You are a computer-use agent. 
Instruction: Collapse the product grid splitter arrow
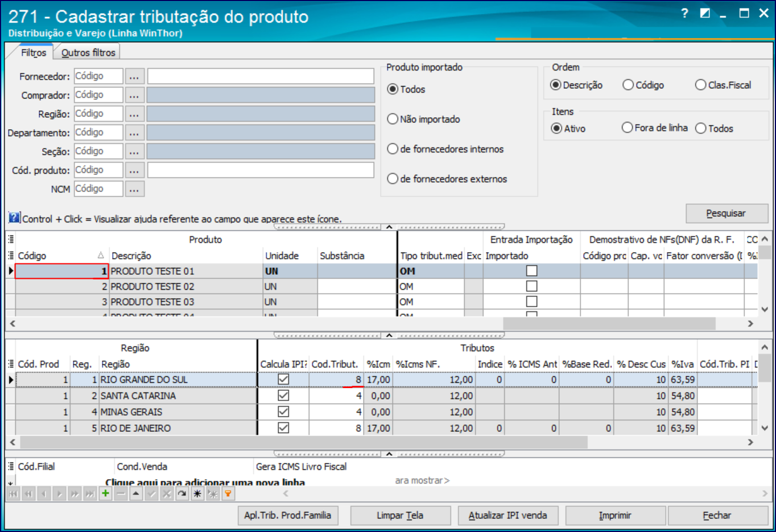pos(389,335)
